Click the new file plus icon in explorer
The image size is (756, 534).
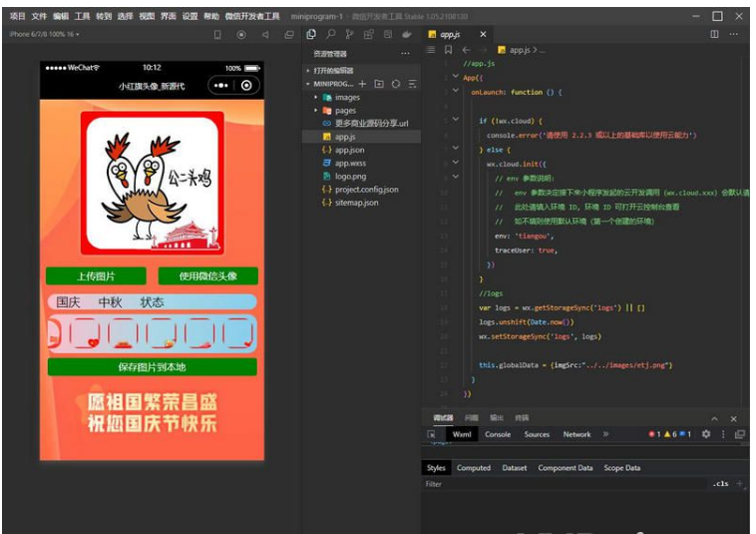[x=362, y=84]
